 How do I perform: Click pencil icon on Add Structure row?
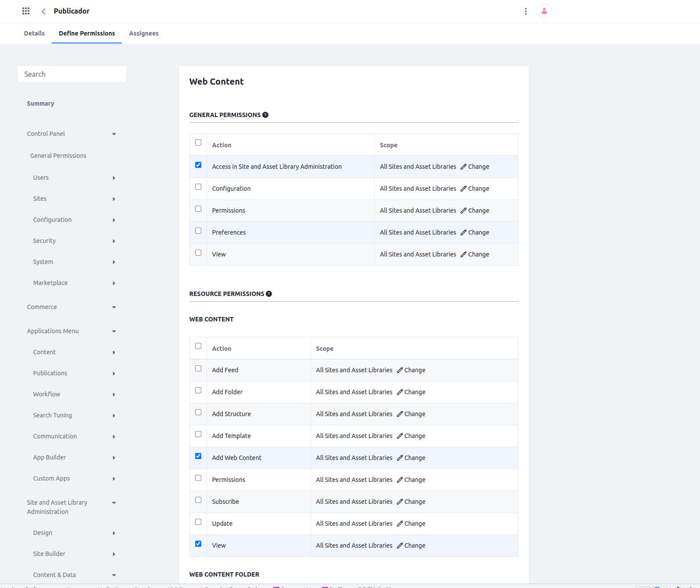(x=400, y=414)
